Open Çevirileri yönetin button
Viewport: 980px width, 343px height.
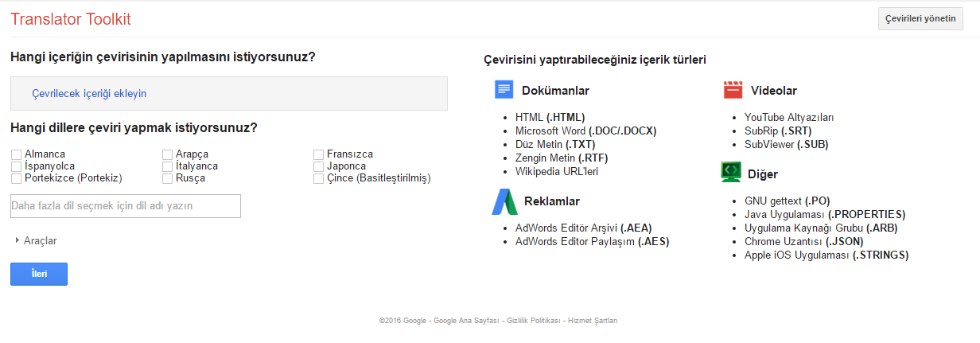[920, 19]
